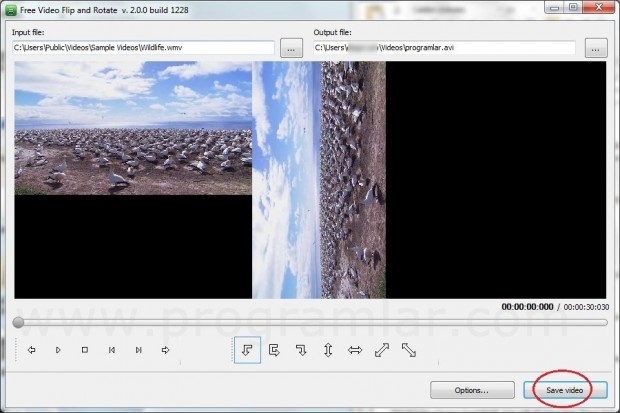Choose diagonal flip top-left arrow icon
Image resolution: width=620 pixels, height=413 pixels.
tap(408, 350)
